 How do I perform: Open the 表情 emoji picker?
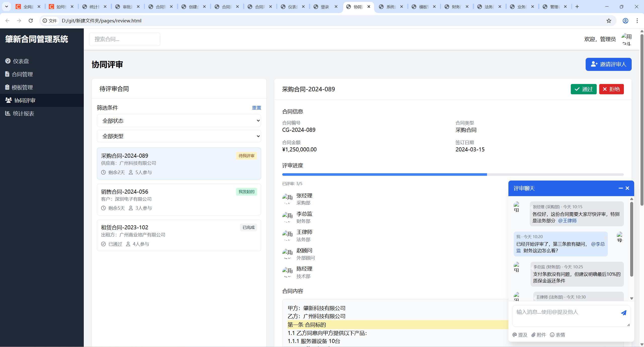[552, 335]
